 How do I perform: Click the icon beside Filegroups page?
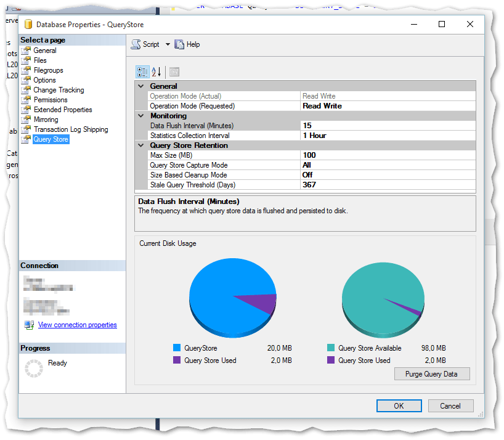pyautogui.click(x=26, y=70)
